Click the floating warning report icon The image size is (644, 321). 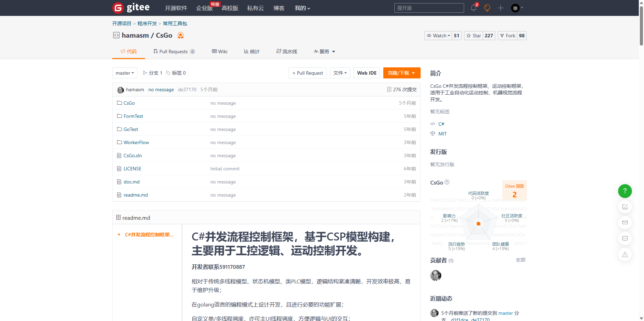625,254
